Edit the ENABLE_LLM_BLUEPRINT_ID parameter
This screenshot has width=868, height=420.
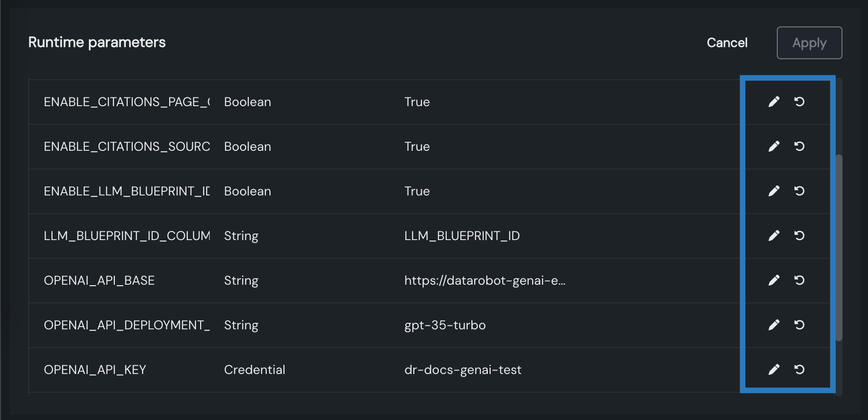click(774, 191)
